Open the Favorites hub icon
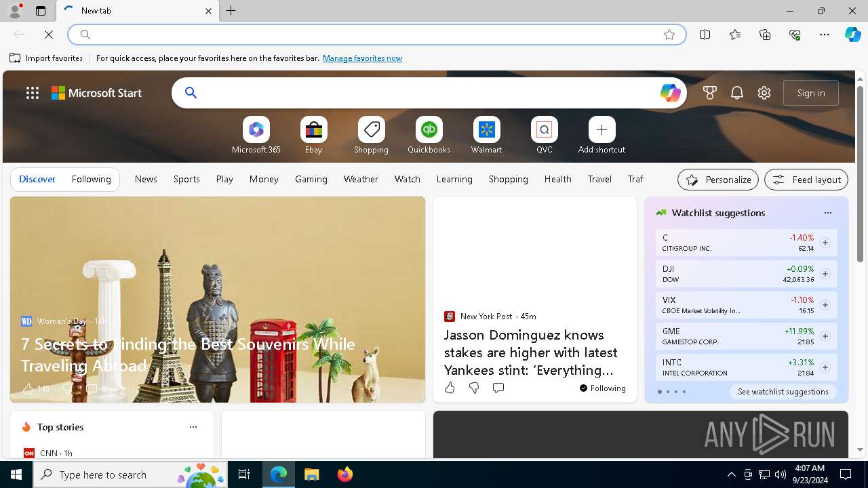The height and width of the screenshot is (488, 868). pos(735,35)
